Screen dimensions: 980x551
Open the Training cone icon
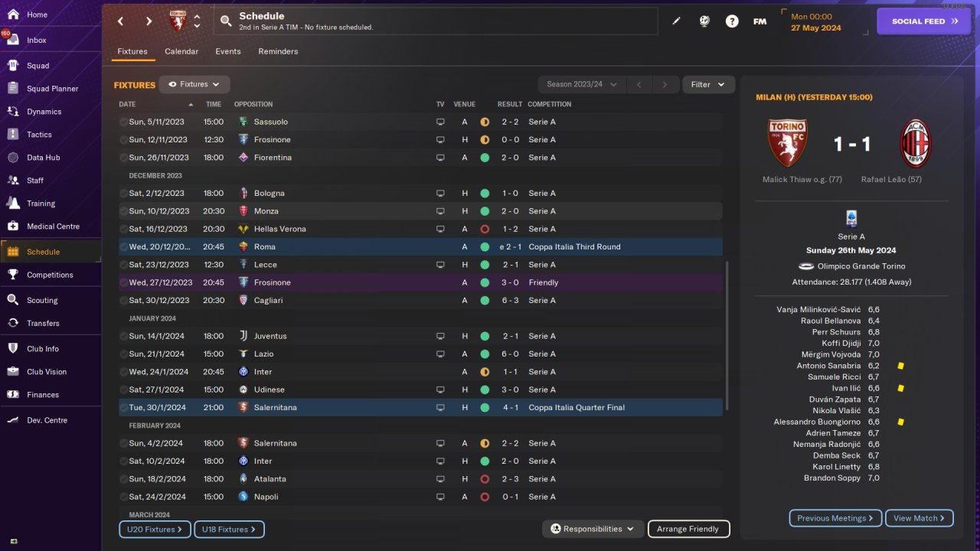pyautogui.click(x=13, y=204)
